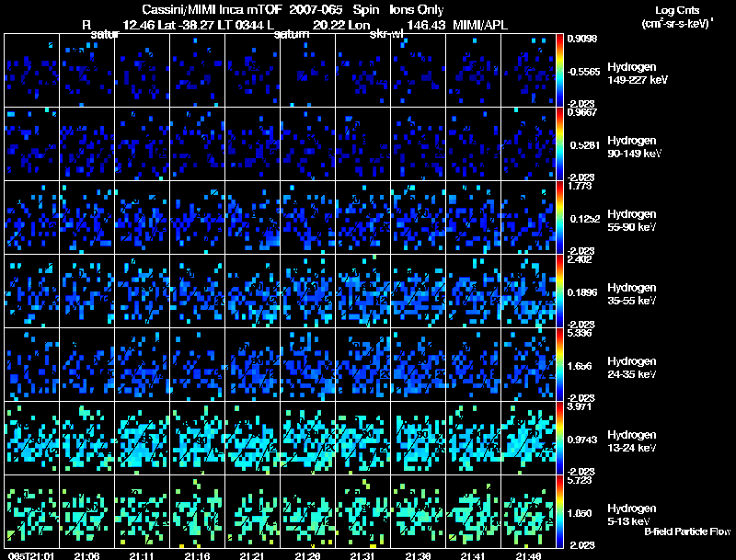Open the 149-227 keV panel at 21:21
This screenshot has height=560, width=736.
(252, 71)
